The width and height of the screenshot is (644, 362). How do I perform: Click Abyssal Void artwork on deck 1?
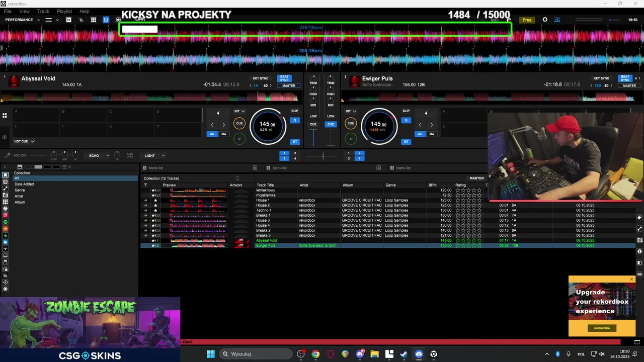(x=14, y=81)
